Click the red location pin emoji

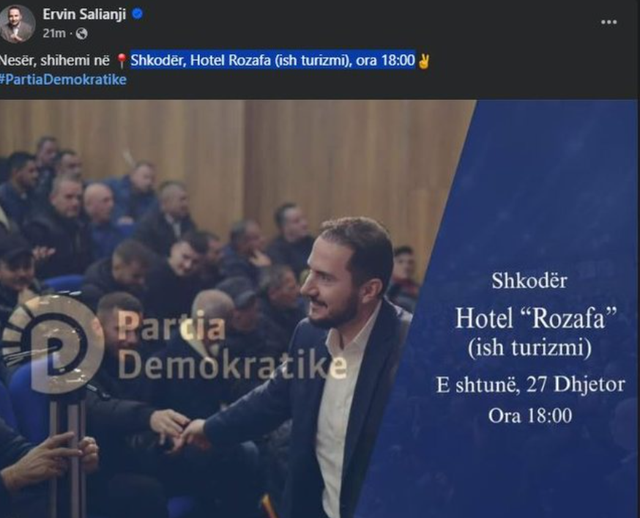coord(121,61)
